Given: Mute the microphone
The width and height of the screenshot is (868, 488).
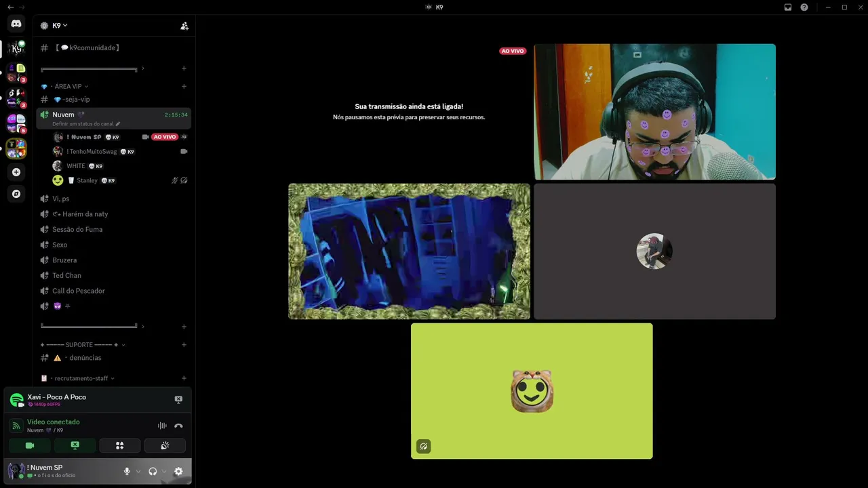Looking at the screenshot, I should coord(127,472).
